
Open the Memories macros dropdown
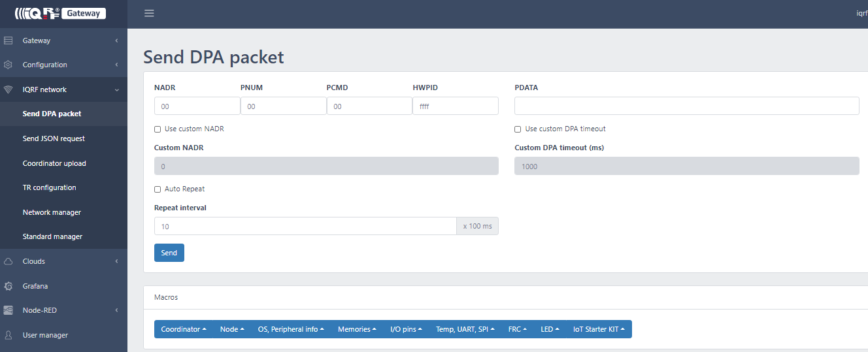coord(358,329)
